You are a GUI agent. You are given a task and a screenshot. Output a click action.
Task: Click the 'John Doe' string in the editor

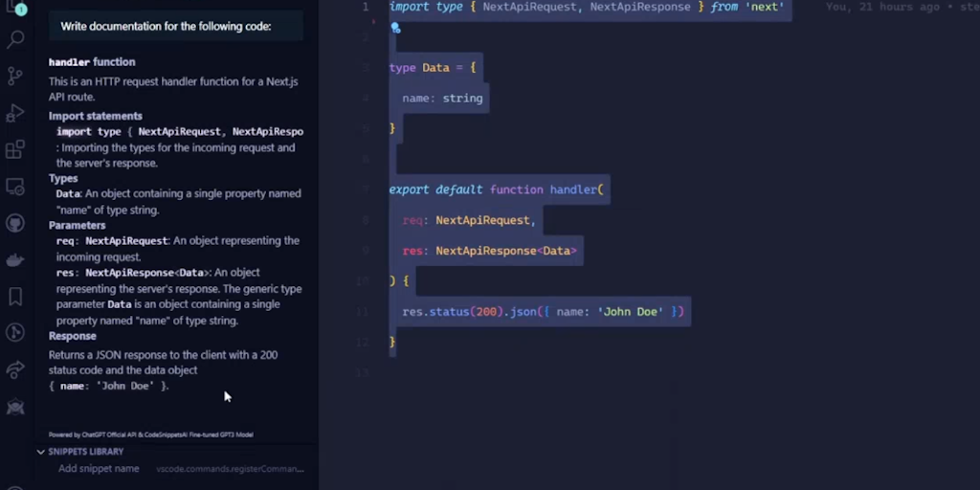click(x=630, y=312)
